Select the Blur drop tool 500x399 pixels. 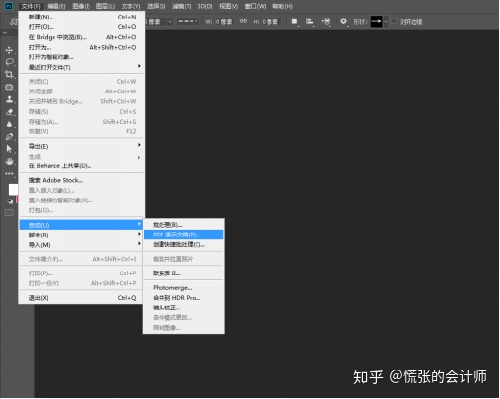tap(9, 124)
